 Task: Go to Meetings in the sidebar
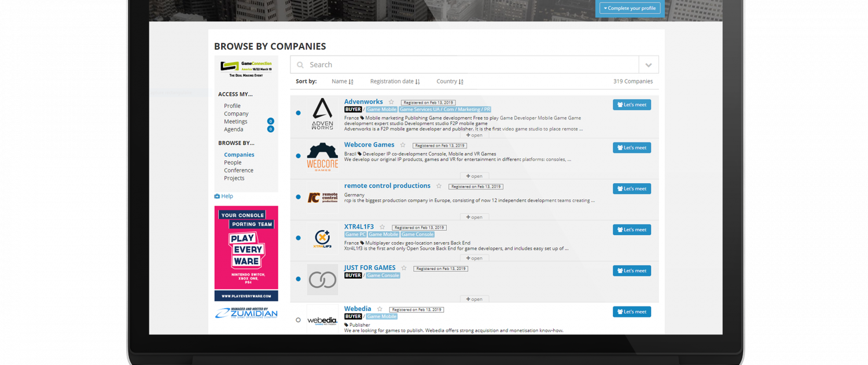pyautogui.click(x=236, y=122)
